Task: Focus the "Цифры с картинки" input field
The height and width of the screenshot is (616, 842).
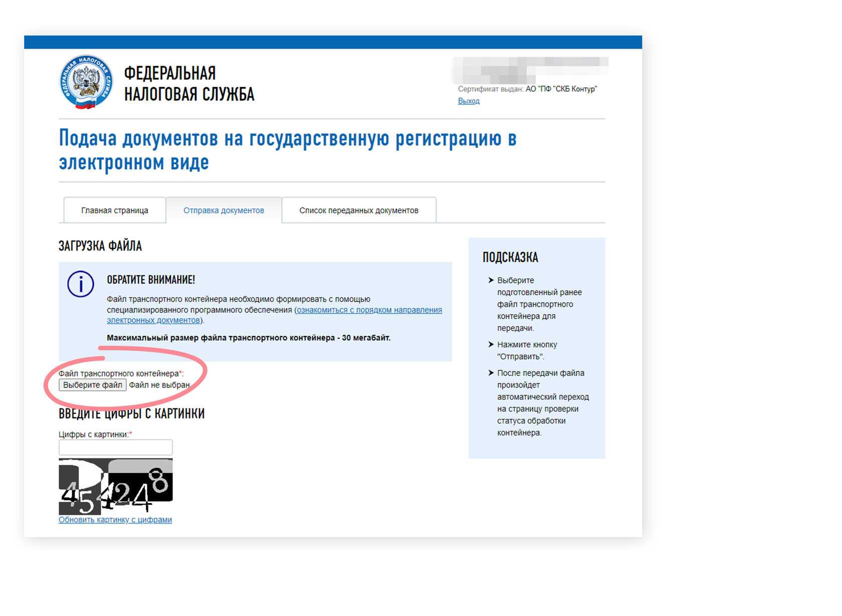Action: coord(116,447)
